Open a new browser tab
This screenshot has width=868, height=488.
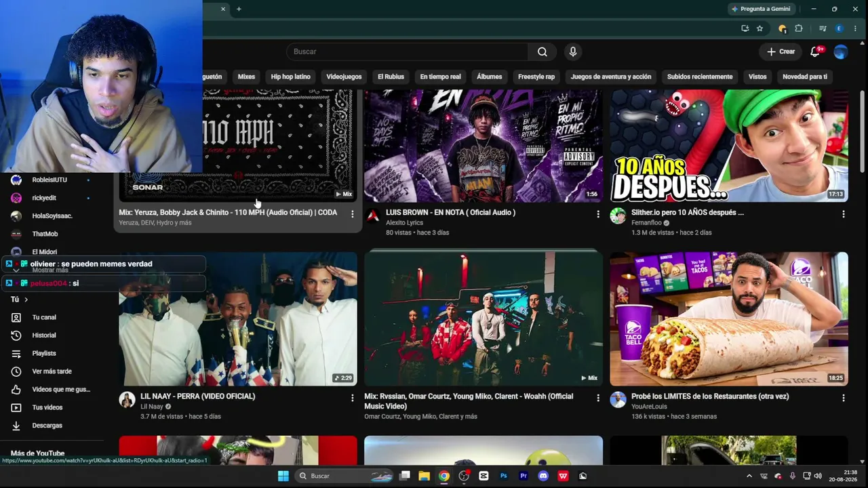tap(239, 9)
